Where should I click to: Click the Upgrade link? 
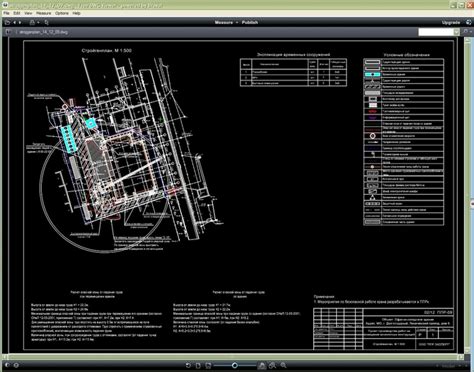pos(451,22)
